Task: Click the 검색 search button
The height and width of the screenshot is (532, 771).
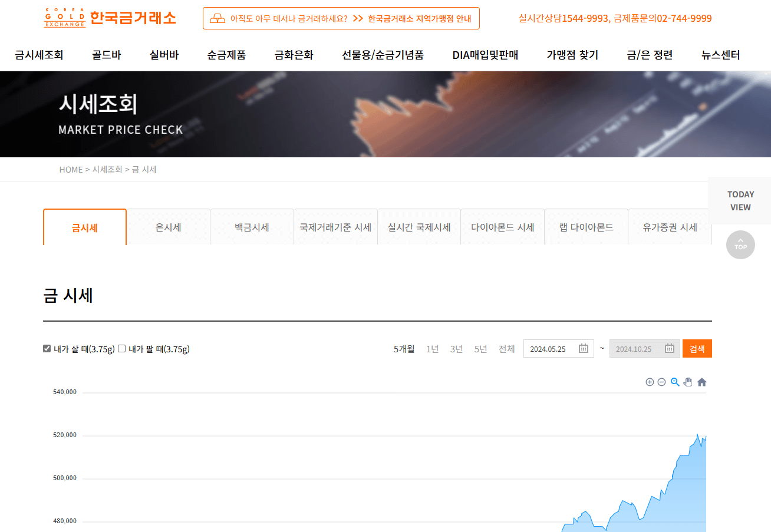Action: [697, 348]
